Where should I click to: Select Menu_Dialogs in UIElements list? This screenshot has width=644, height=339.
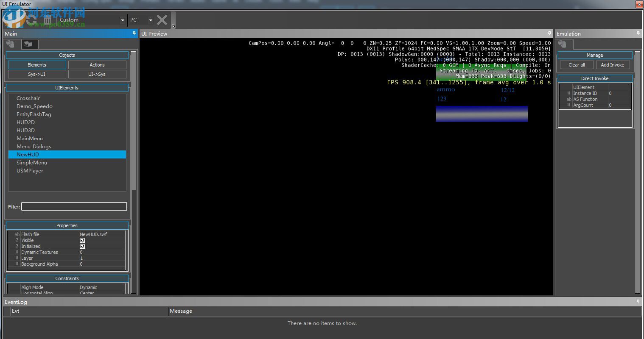pyautogui.click(x=67, y=147)
